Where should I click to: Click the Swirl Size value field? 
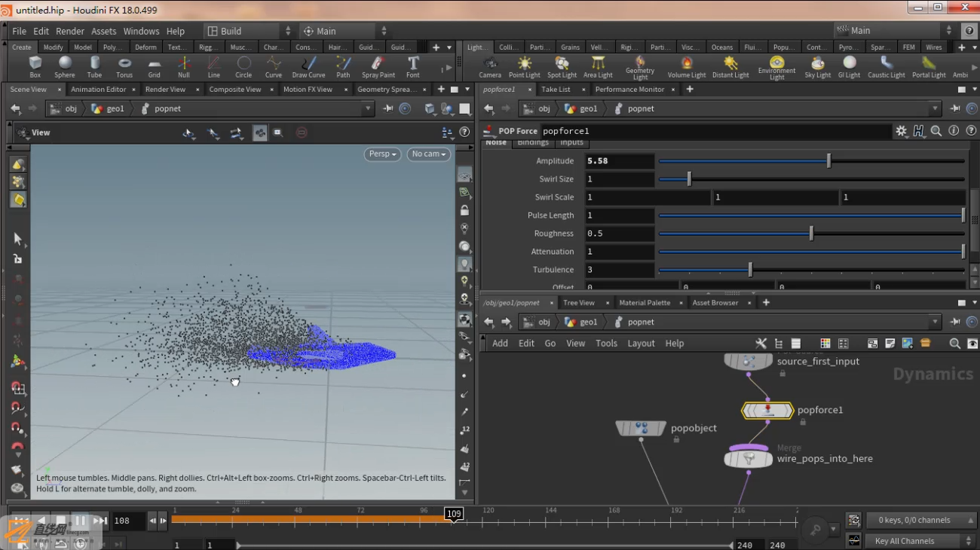click(619, 179)
